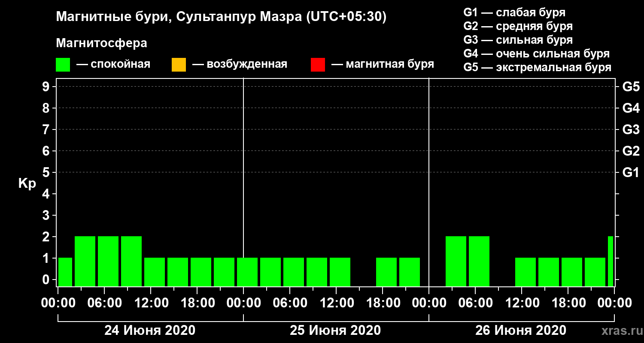Image resolution: width=644 pixels, height=343 pixels.
Task: Click the '18:00' tick label for 25 Июня
Action: [x=383, y=303]
